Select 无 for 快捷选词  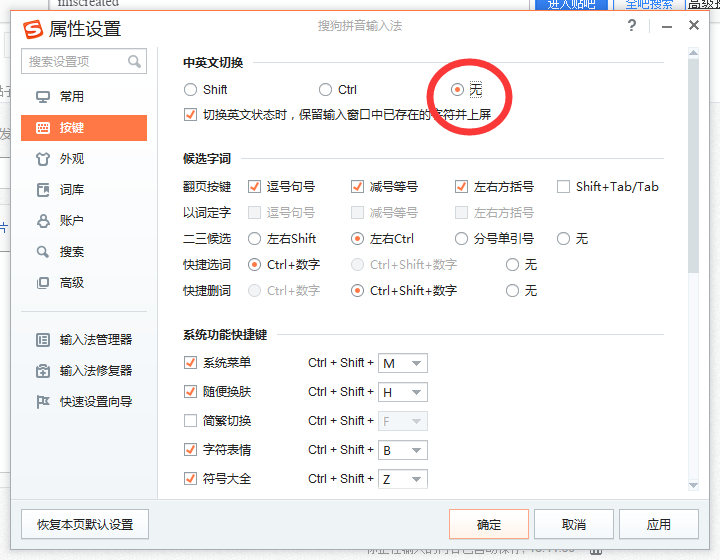point(512,265)
